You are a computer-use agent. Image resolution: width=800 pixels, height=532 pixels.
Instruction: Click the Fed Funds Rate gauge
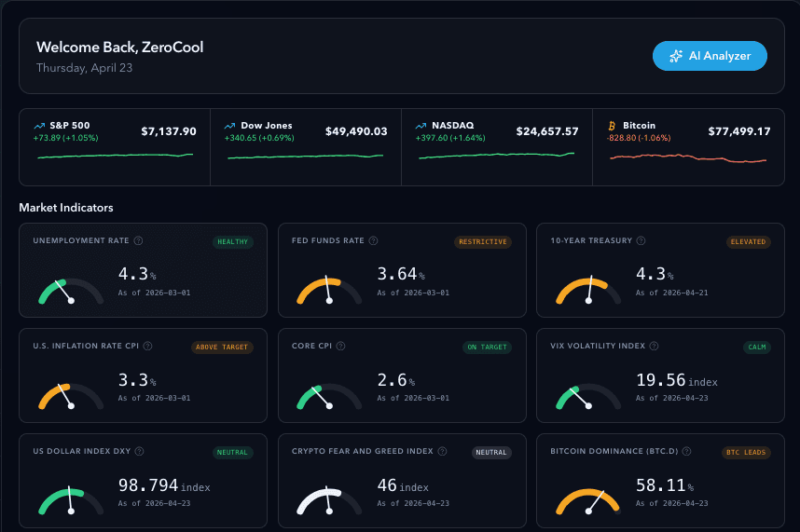329,291
